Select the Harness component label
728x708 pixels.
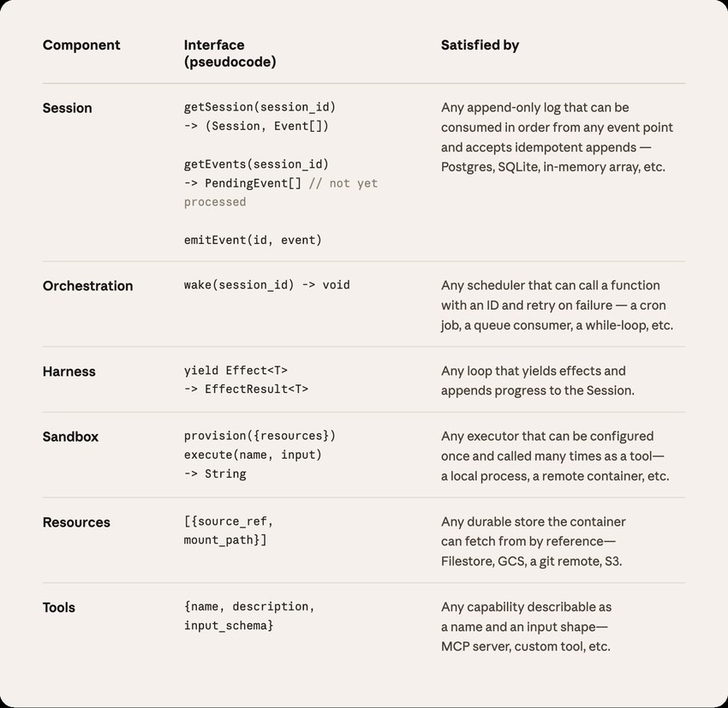pos(69,372)
